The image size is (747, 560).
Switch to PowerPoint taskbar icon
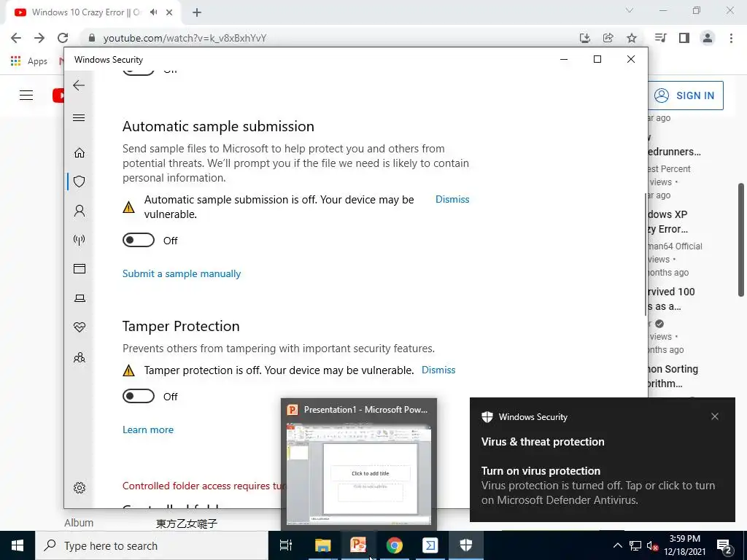[x=358, y=545]
